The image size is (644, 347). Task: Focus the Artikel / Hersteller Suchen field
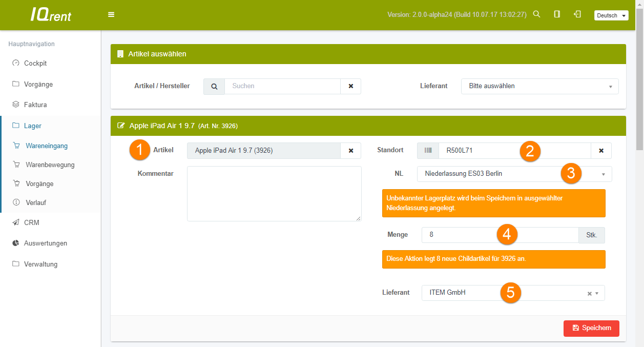[x=282, y=86]
